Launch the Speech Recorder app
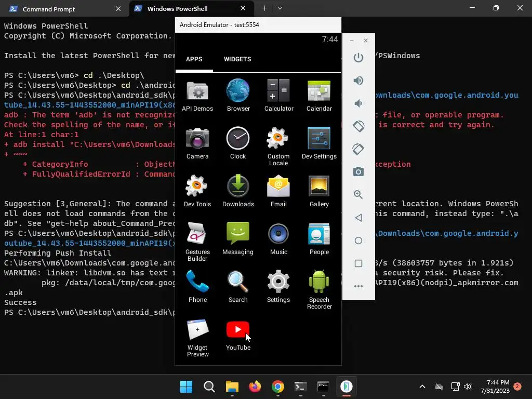The image size is (532, 399). tap(319, 290)
